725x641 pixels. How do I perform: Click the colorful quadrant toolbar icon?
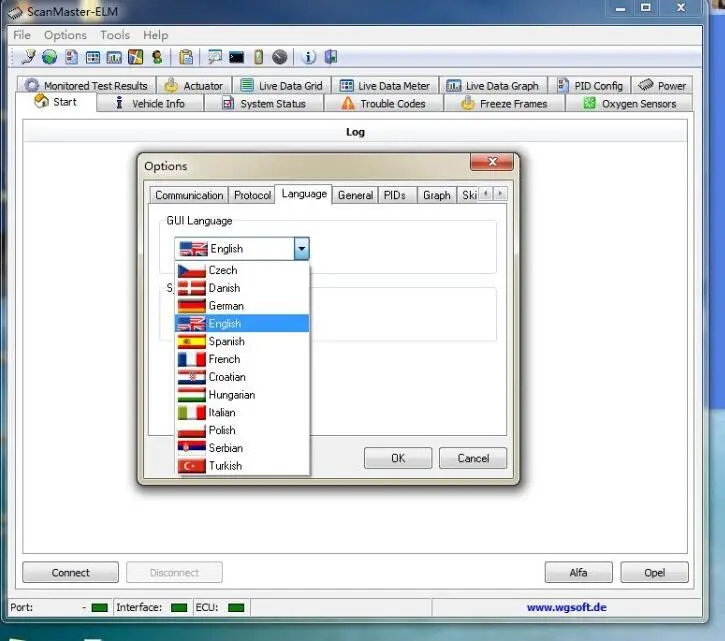tap(135, 57)
